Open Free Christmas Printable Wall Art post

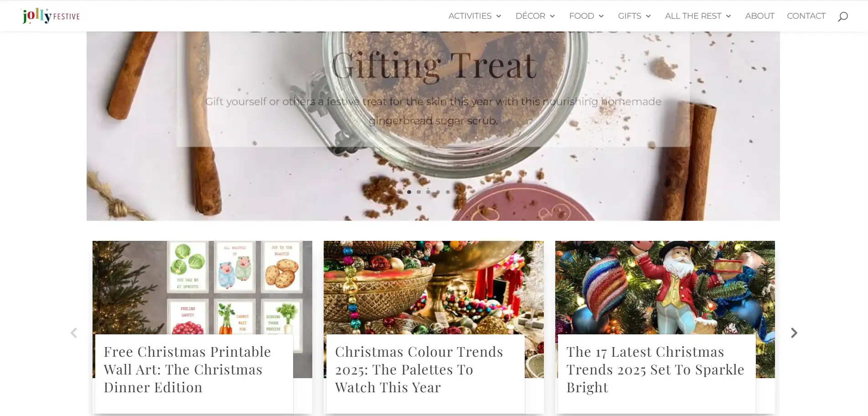click(x=187, y=369)
